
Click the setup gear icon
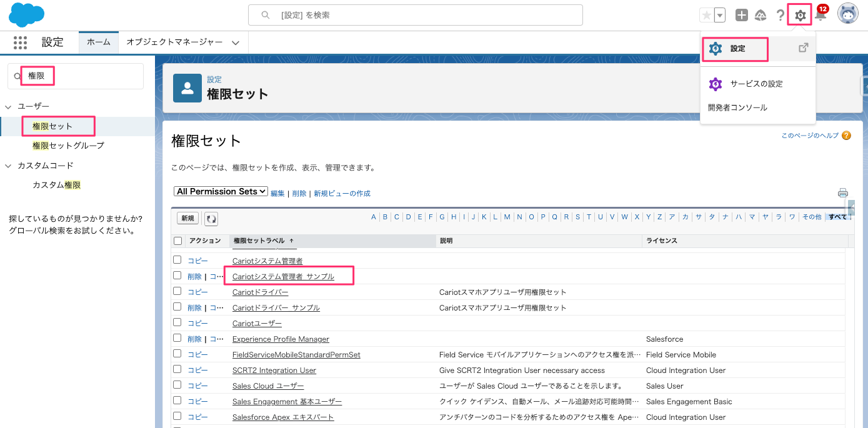[801, 15]
